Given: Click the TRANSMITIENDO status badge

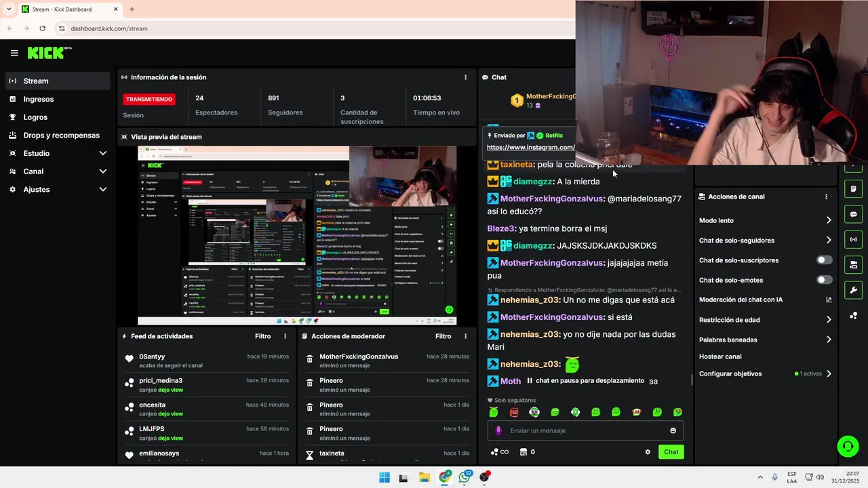Looking at the screenshot, I should 149,99.
